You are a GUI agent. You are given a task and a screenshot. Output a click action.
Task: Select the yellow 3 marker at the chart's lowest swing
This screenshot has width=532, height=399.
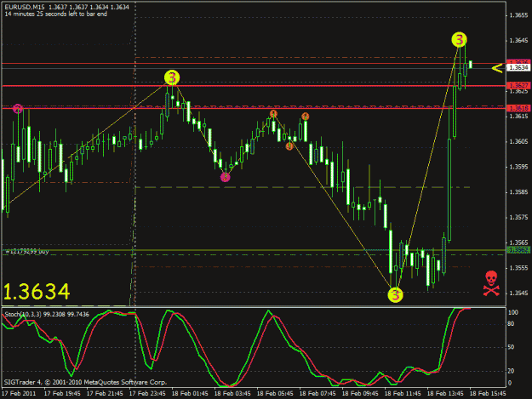[x=395, y=294]
